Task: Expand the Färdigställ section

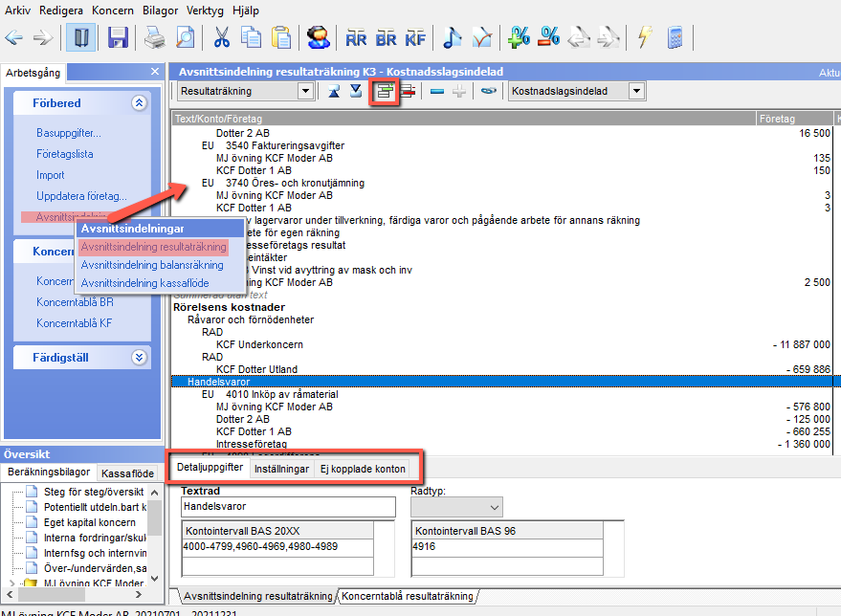Action: click(139, 358)
